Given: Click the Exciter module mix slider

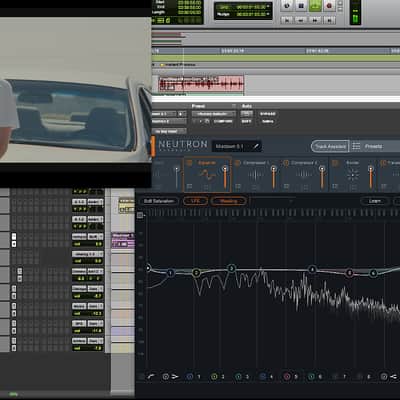Looking at the screenshot, I should pyautogui.click(x=371, y=177).
